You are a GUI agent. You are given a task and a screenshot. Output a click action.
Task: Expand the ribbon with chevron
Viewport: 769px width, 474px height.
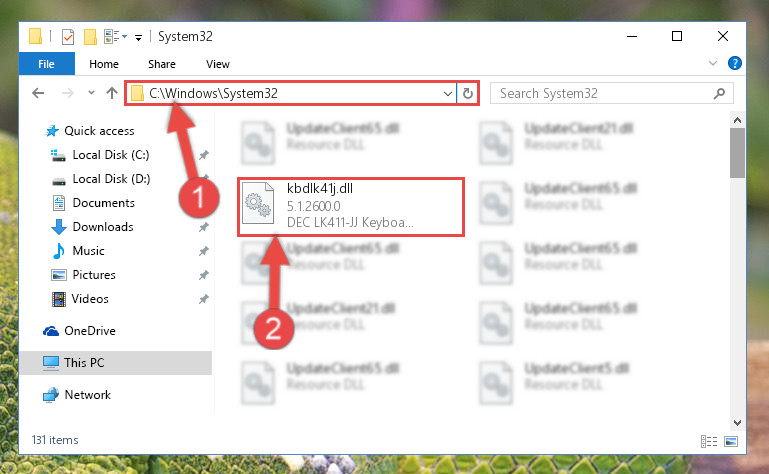(x=713, y=63)
